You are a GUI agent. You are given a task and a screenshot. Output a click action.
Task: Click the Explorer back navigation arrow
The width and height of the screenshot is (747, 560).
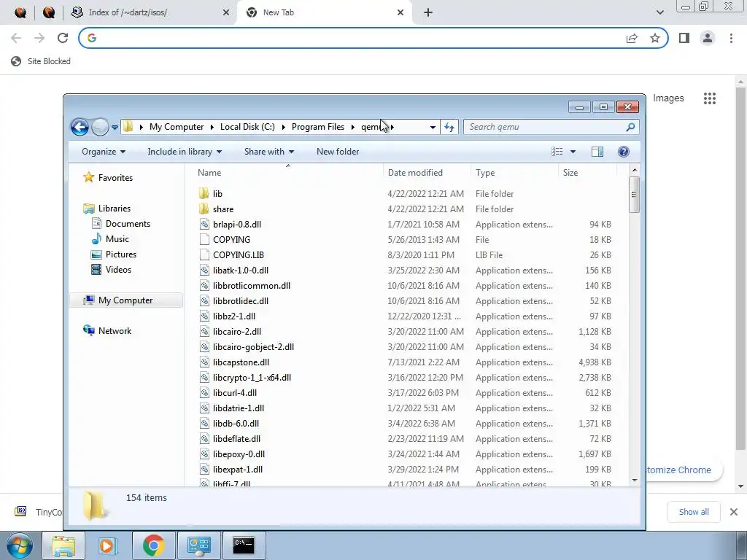point(80,127)
